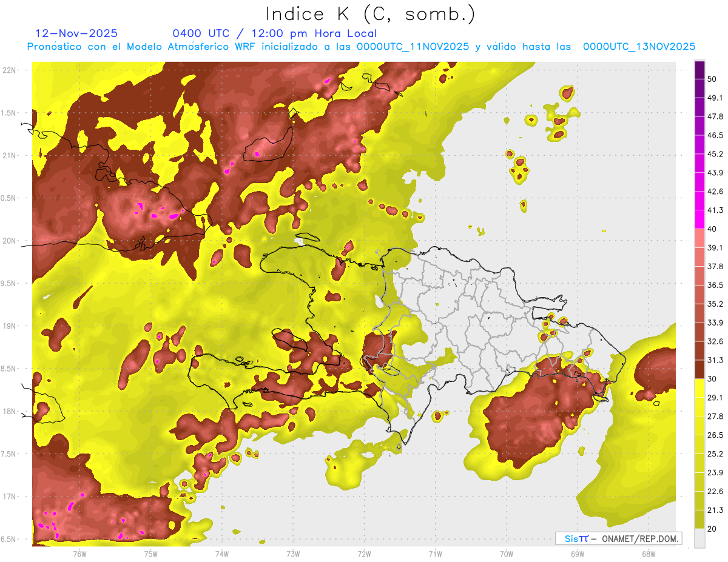Click the "74W" longitude label
Viewport: 728px width, 562px height.
pyautogui.click(x=221, y=554)
